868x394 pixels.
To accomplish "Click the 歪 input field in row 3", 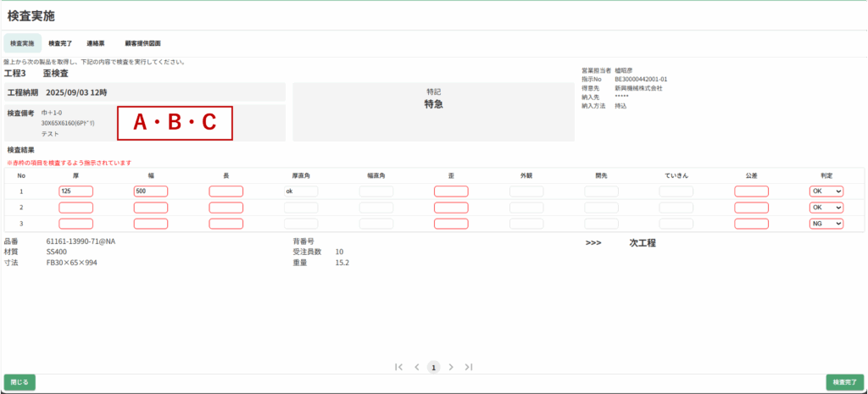I will (451, 224).
